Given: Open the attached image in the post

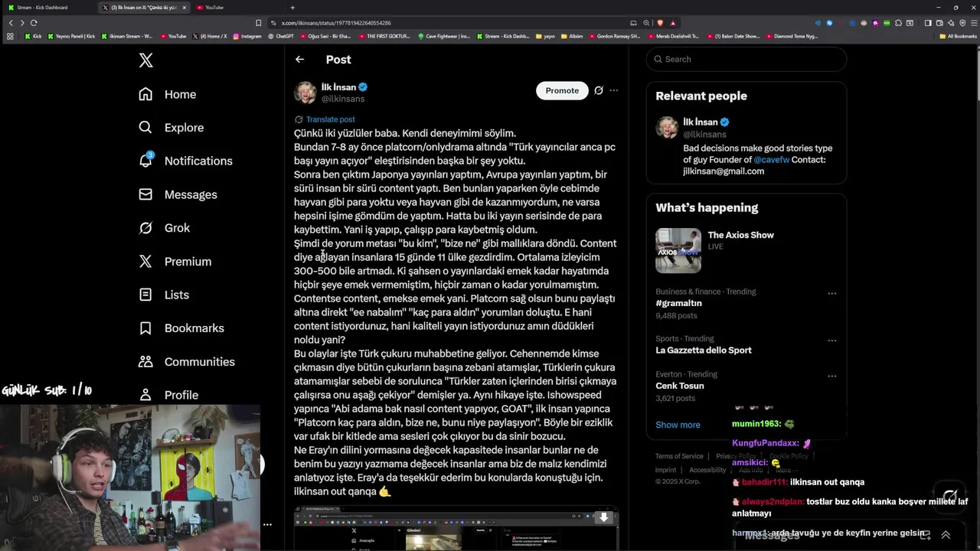Looking at the screenshot, I should click(456, 529).
